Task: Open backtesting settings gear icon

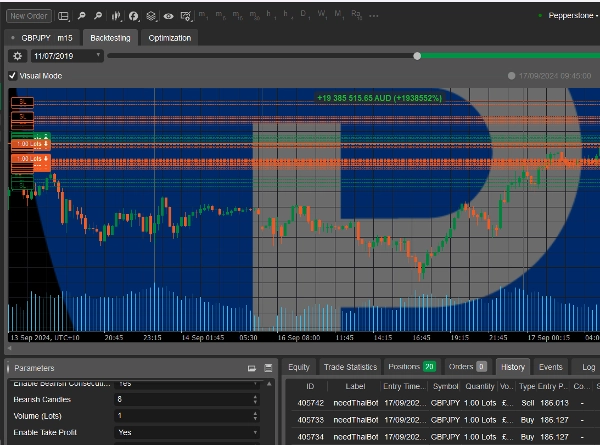Action: tap(16, 56)
